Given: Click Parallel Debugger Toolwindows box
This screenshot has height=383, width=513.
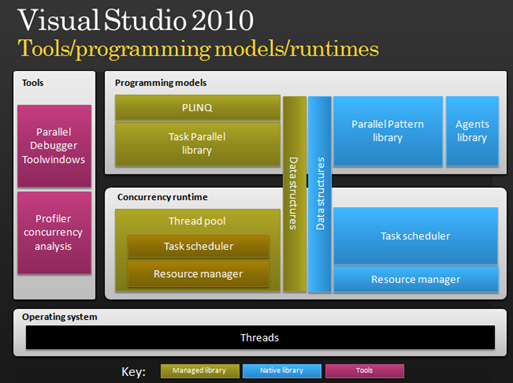Looking at the screenshot, I should (54, 146).
